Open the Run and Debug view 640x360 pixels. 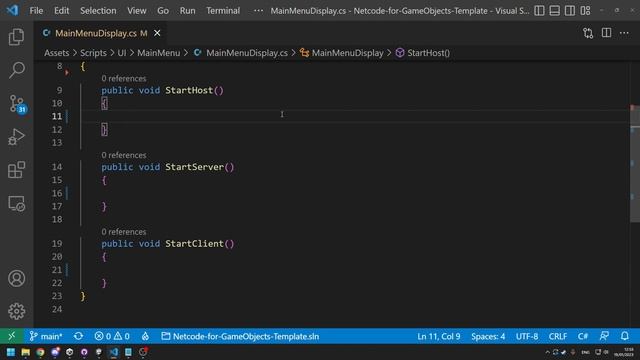pyautogui.click(x=16, y=137)
